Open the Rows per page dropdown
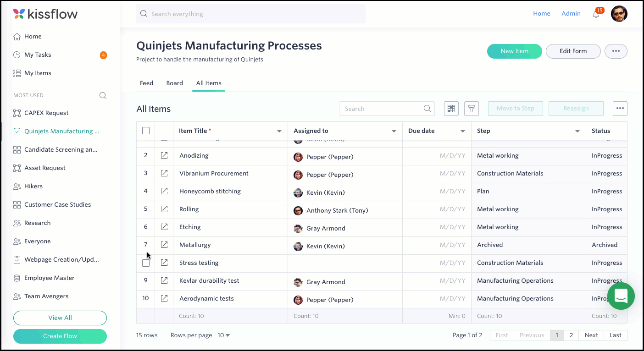Image resolution: width=644 pixels, height=351 pixels. click(x=224, y=335)
